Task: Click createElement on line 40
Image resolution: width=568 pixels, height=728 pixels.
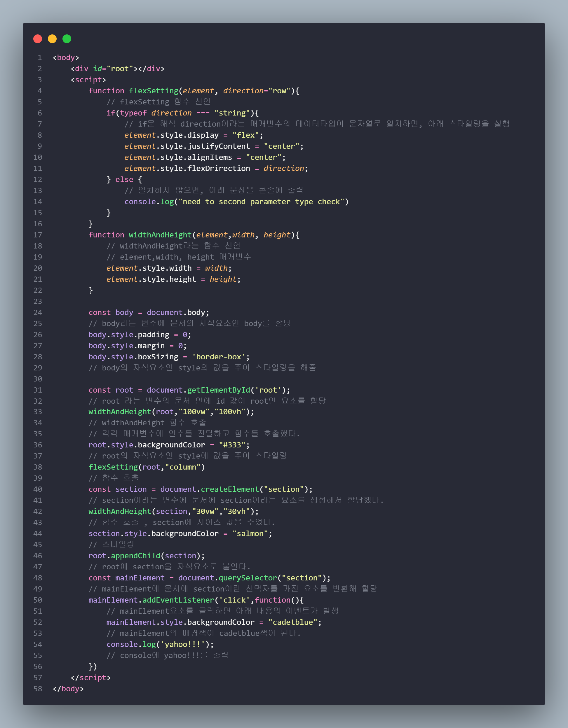Action: tap(230, 489)
